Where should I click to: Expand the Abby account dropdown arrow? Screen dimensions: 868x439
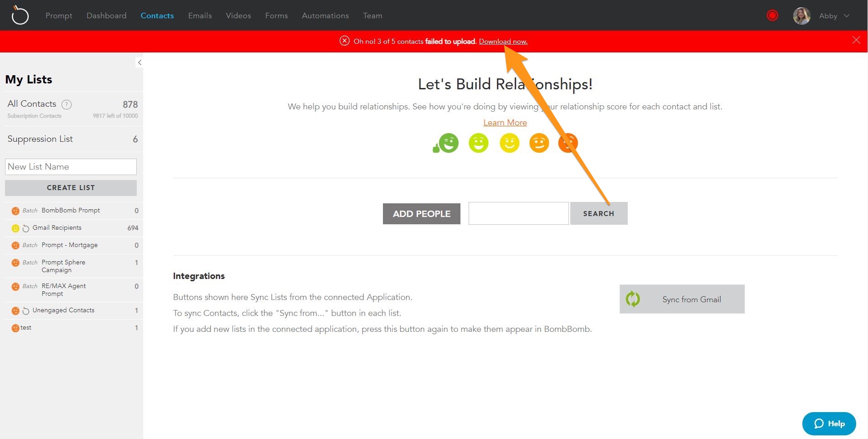pos(847,15)
